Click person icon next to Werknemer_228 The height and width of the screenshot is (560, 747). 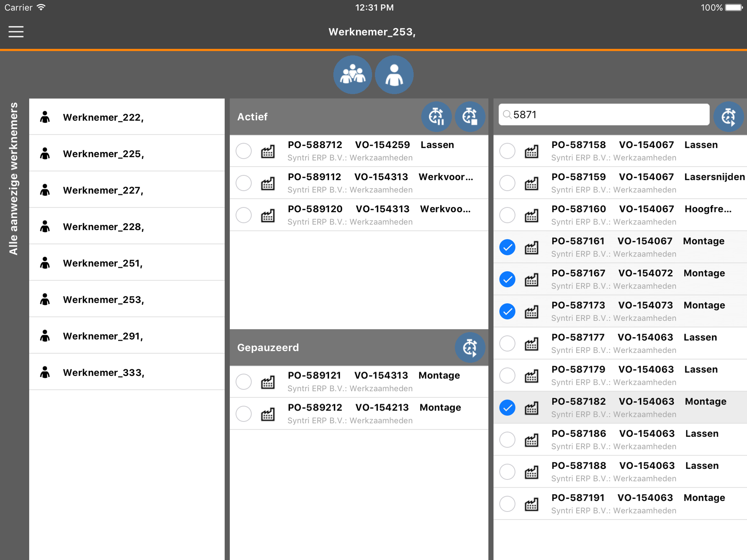pos(45,226)
